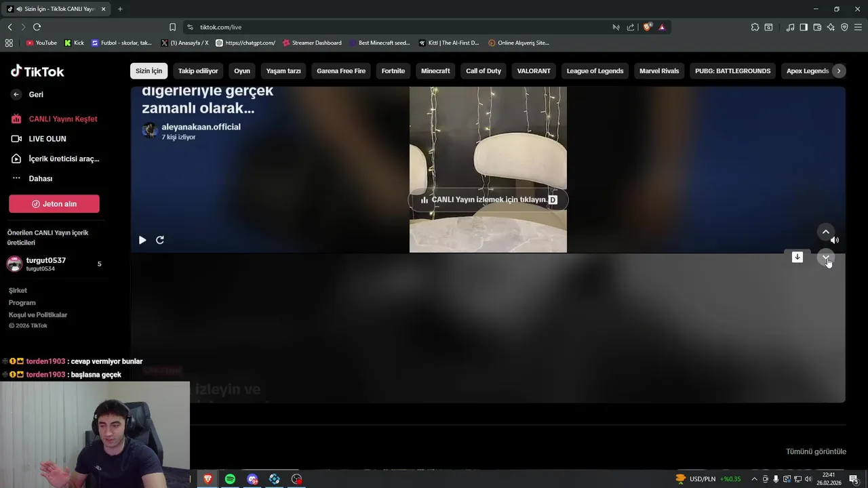868x488 pixels.
Task: Open the YouTube bookmark
Action: [41, 43]
